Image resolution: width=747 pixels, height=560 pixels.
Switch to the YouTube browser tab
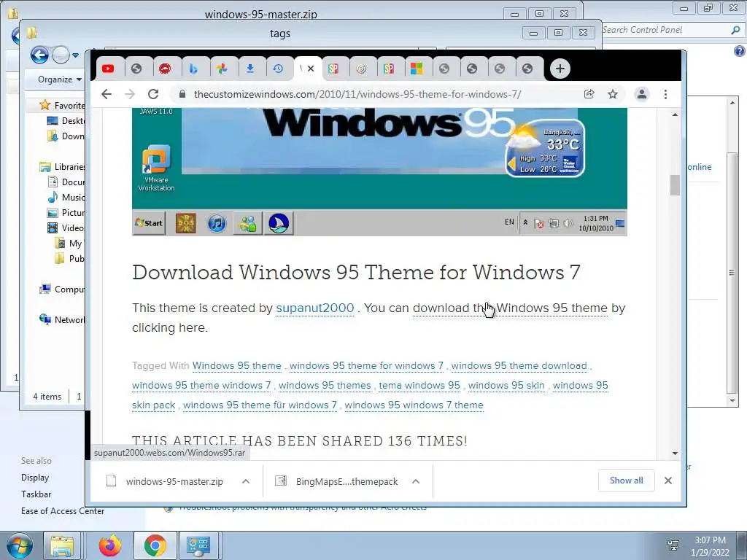click(x=108, y=69)
